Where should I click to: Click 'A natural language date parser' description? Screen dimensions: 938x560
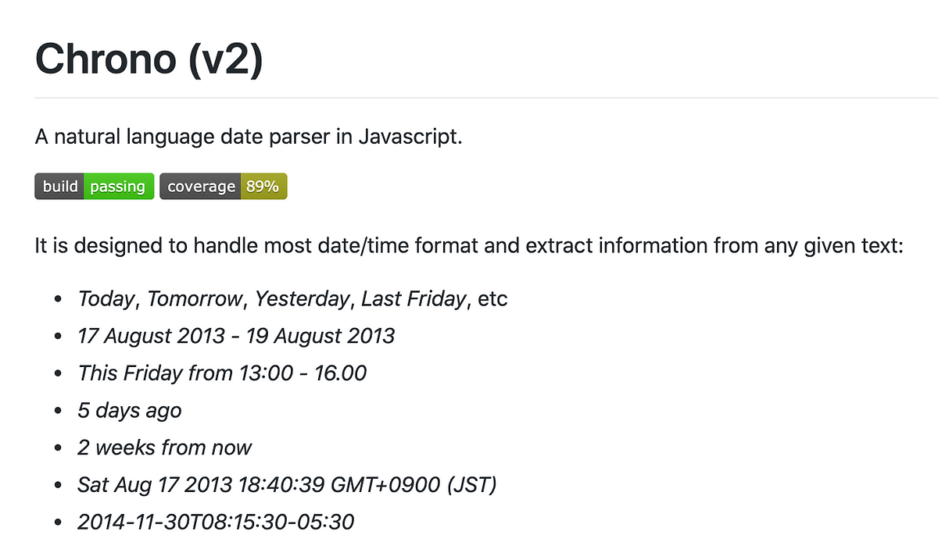point(249,138)
